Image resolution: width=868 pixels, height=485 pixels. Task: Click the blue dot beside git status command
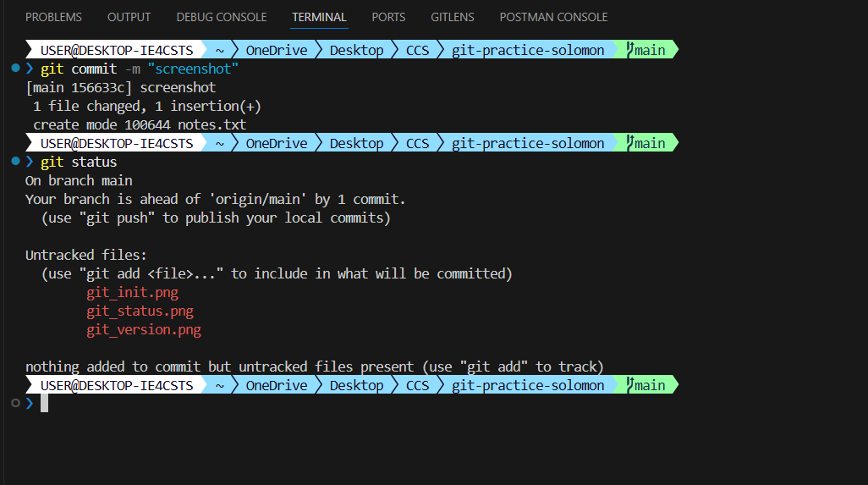[15, 162]
